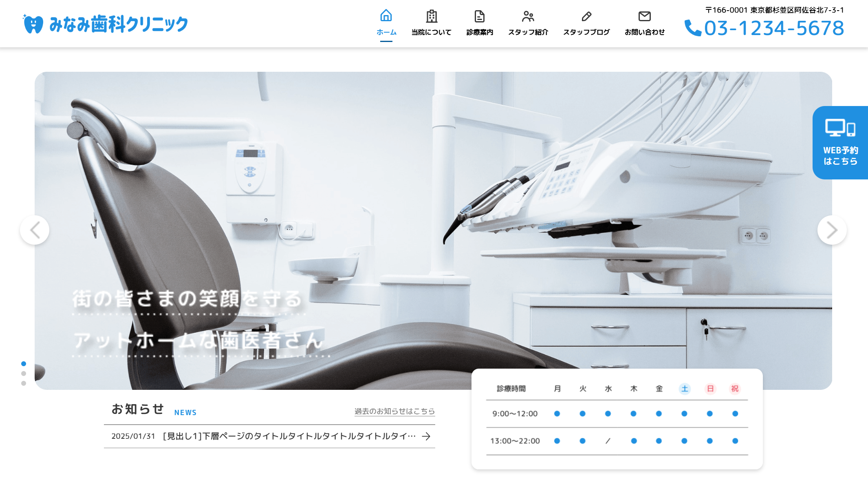Open news item via arrow icon

(x=426, y=436)
